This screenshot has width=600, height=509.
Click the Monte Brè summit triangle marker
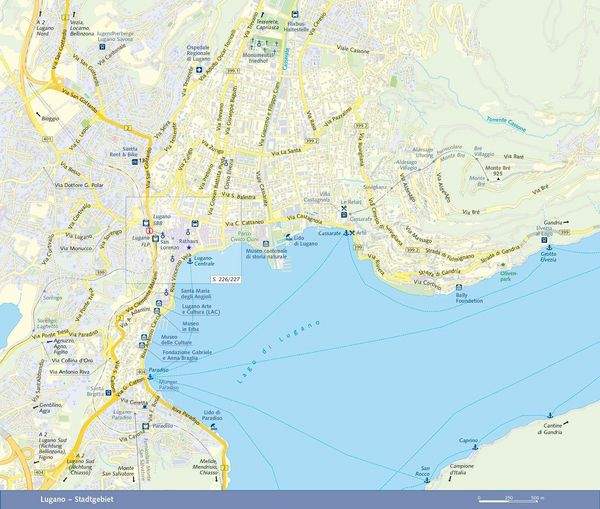point(498,179)
